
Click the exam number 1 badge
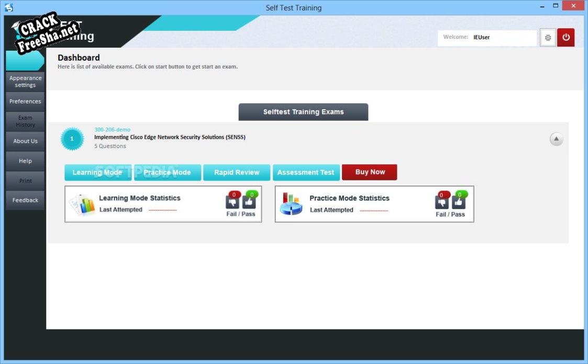tap(72, 139)
